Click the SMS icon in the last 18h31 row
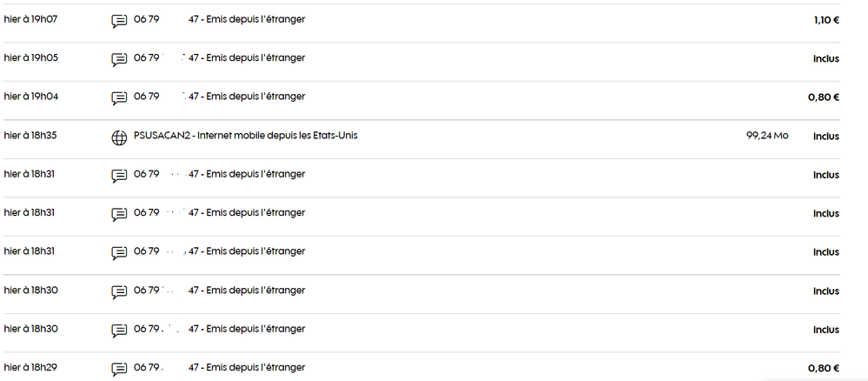The height and width of the screenshot is (381, 868). (119, 253)
